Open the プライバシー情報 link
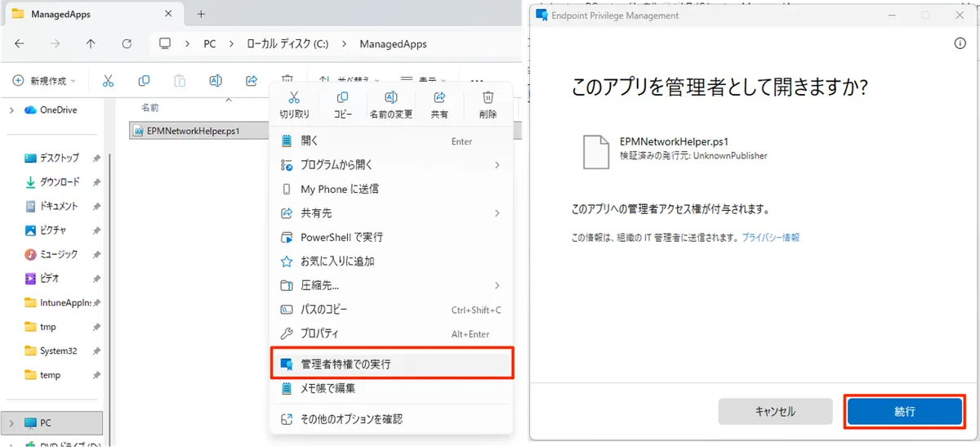This screenshot has width=980, height=447. [x=771, y=237]
